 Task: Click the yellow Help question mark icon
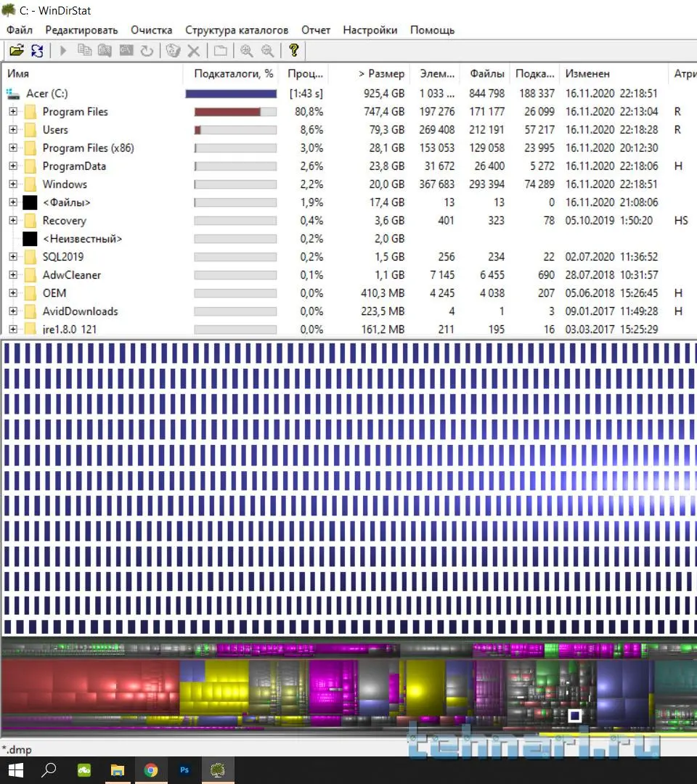294,50
